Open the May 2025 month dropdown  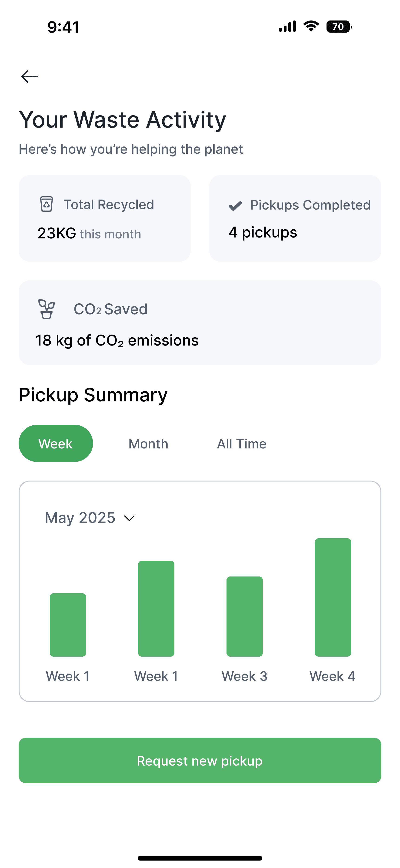(80, 518)
